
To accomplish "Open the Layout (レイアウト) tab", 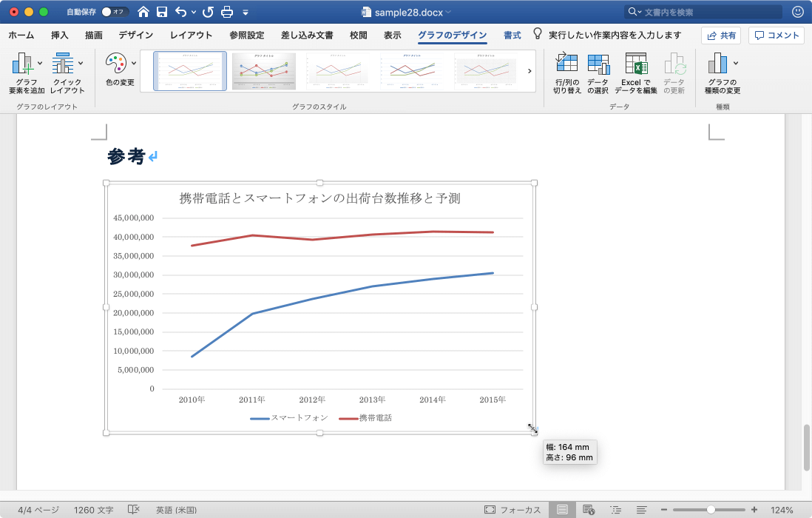I will click(191, 35).
